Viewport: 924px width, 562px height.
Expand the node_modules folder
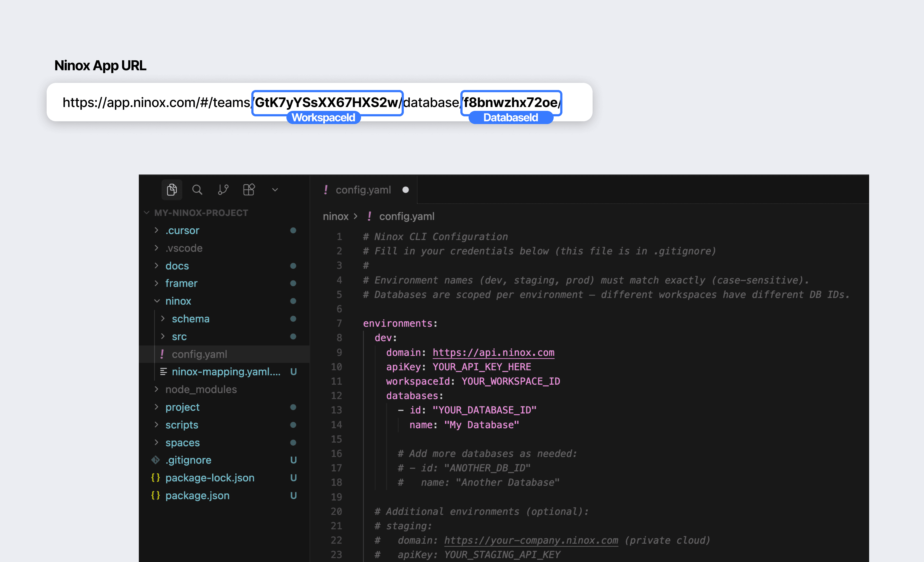coord(156,389)
